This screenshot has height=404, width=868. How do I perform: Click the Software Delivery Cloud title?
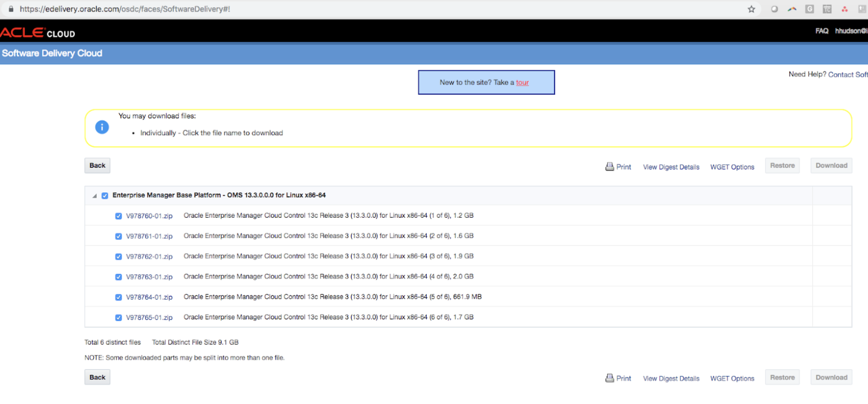52,53
